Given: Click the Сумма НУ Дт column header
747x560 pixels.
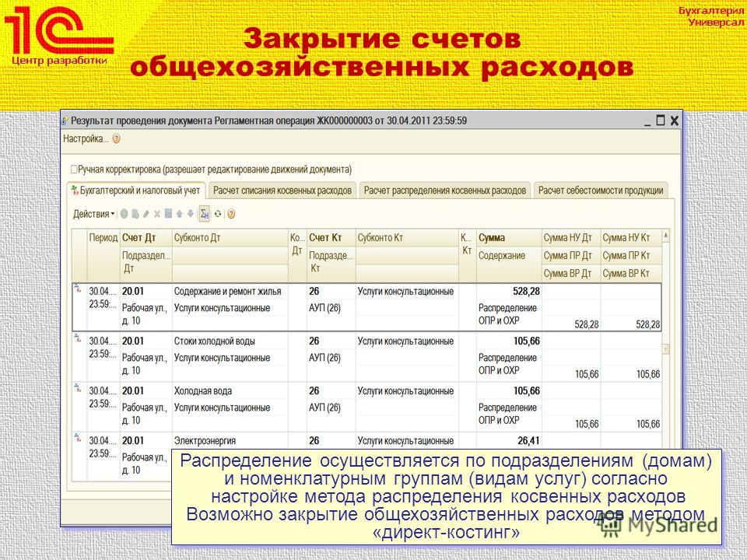Looking at the screenshot, I should coord(571,238).
